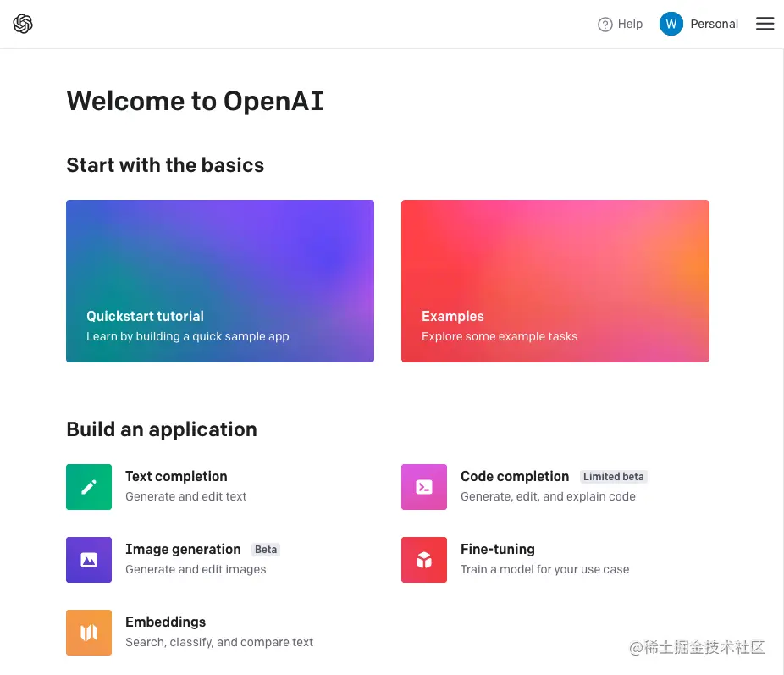Open the Code completion link
The width and height of the screenshot is (784, 675).
pos(515,477)
